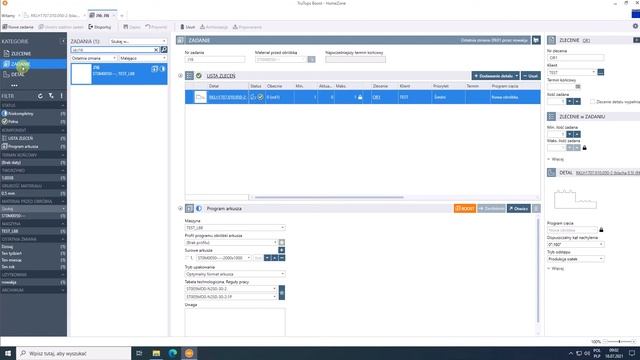This screenshot has width=640, height=360.
Task: Toggle the Pełne status filter
Action: 33,122
